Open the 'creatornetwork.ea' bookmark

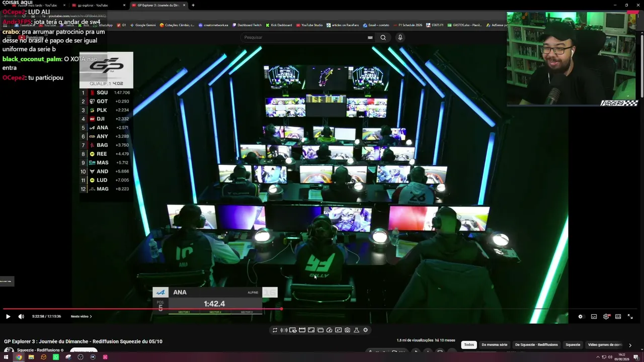click(213, 25)
